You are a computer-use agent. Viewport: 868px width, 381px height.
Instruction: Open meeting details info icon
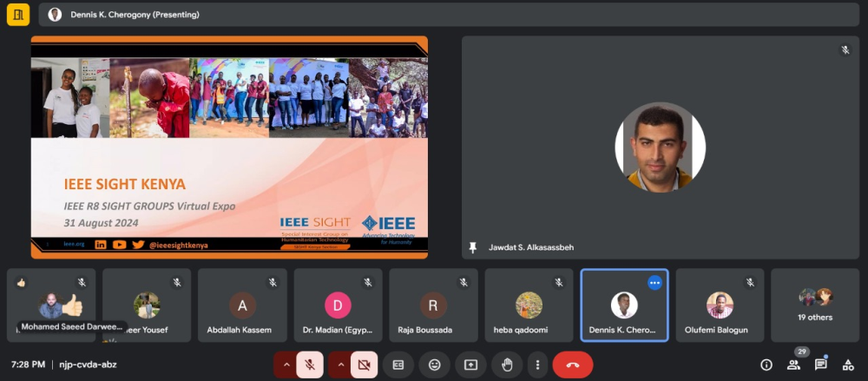[766, 365]
